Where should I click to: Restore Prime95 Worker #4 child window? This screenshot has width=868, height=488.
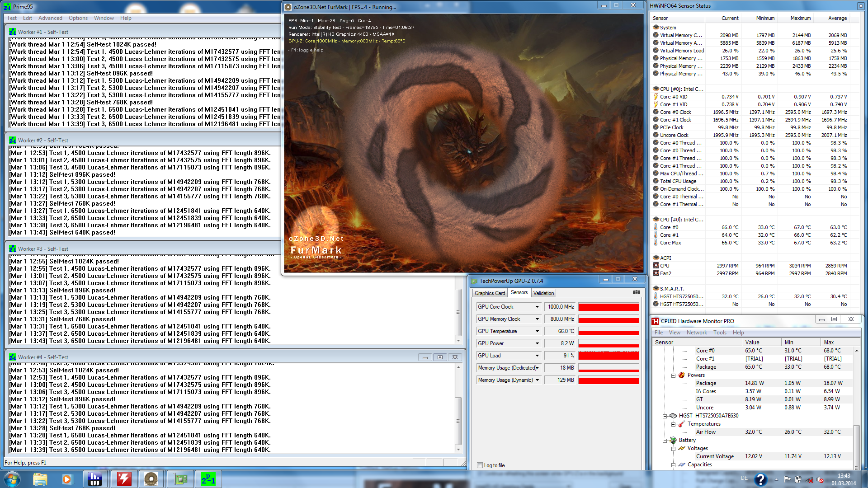point(440,357)
